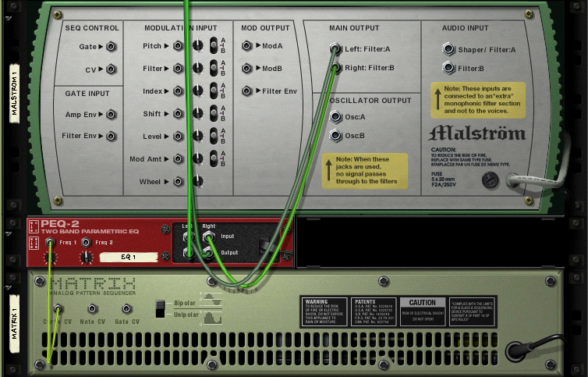Click the Seq Control CV input jack
Image resolution: width=588 pixels, height=377 pixels.
click(x=111, y=69)
